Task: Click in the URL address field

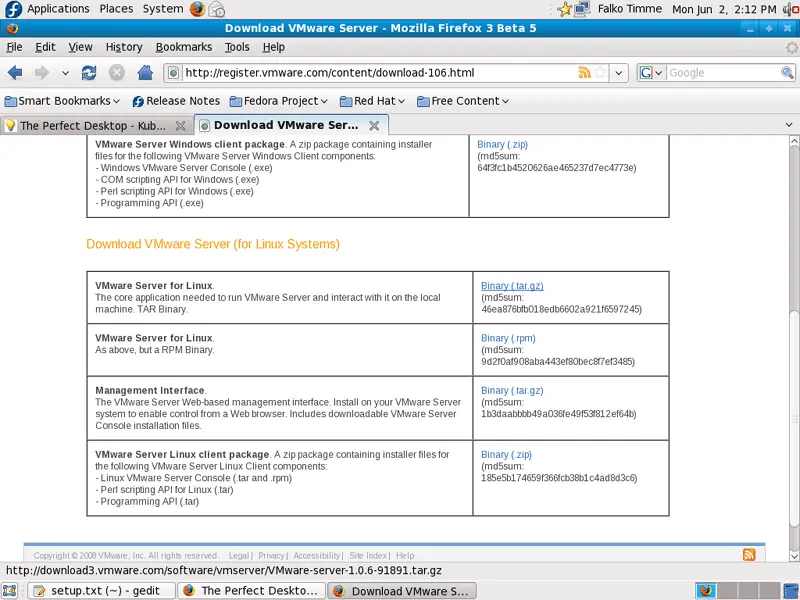Action: pyautogui.click(x=379, y=73)
